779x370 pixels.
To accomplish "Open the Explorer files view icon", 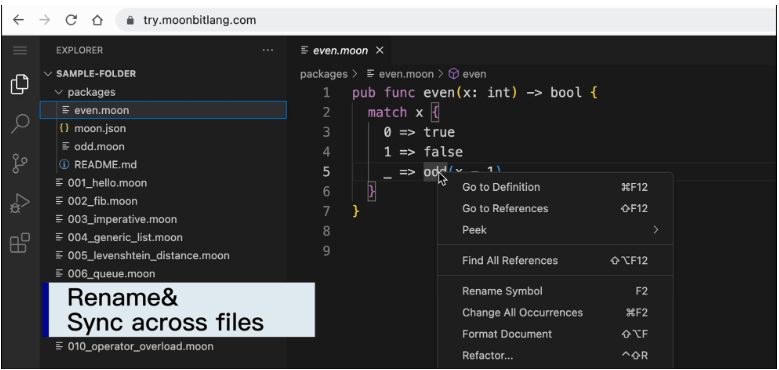I will 20,84.
